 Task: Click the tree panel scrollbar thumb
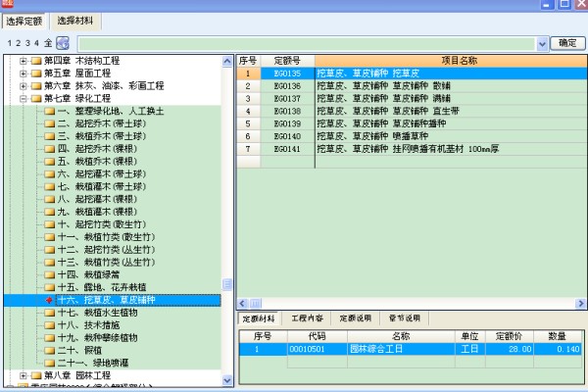pyautogui.click(x=227, y=284)
